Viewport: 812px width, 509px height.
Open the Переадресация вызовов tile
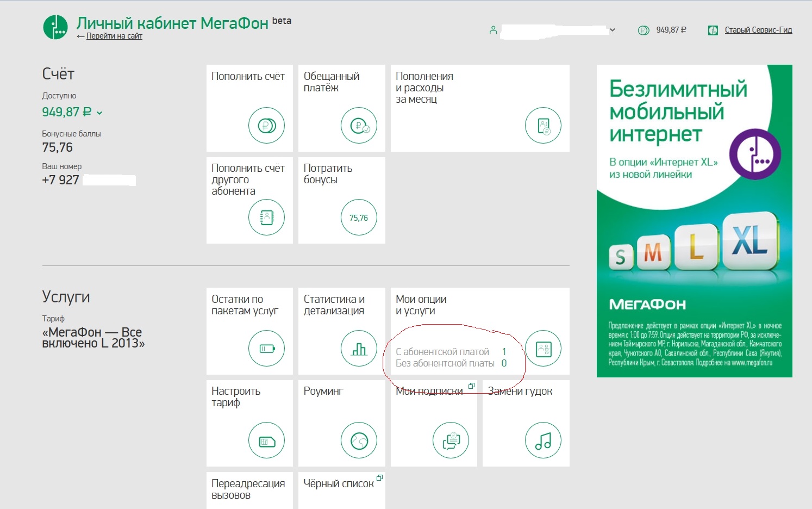(x=249, y=491)
